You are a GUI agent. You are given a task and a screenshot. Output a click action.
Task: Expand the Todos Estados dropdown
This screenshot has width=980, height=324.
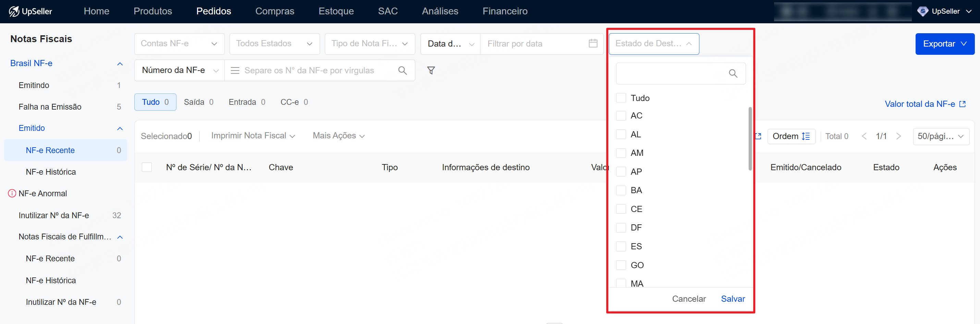tap(274, 44)
